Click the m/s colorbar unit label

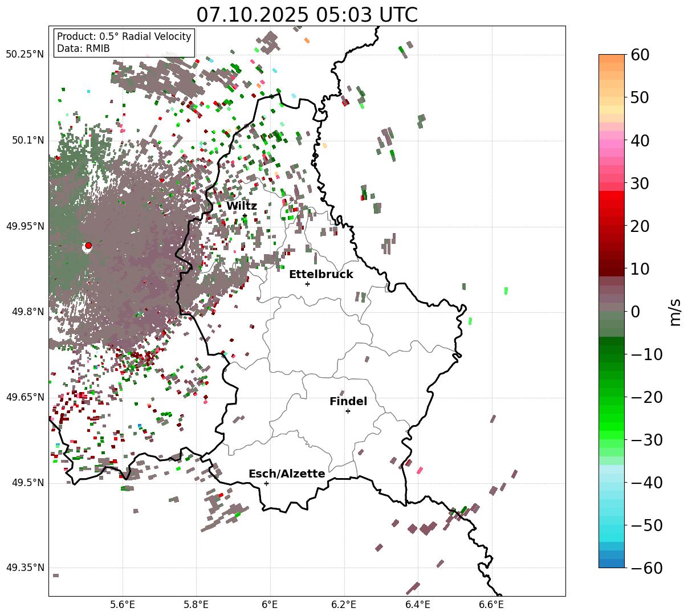pos(675,312)
